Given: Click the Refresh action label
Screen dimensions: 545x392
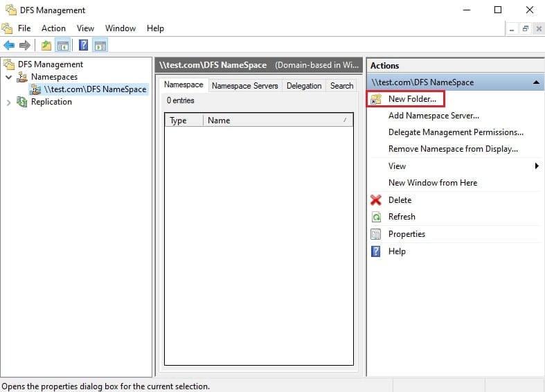Looking at the screenshot, I should [x=402, y=217].
